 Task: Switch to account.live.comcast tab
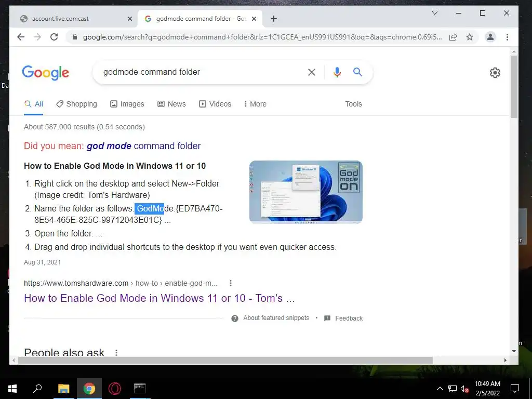point(74,19)
